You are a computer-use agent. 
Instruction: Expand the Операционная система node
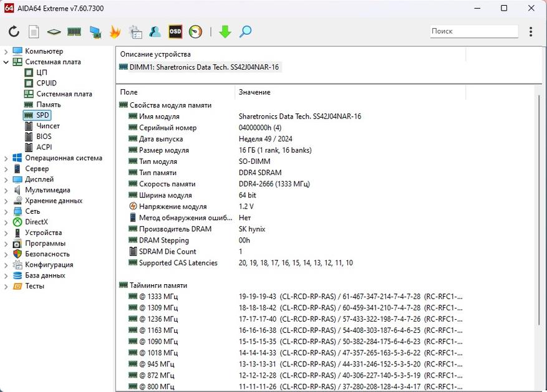click(6, 158)
